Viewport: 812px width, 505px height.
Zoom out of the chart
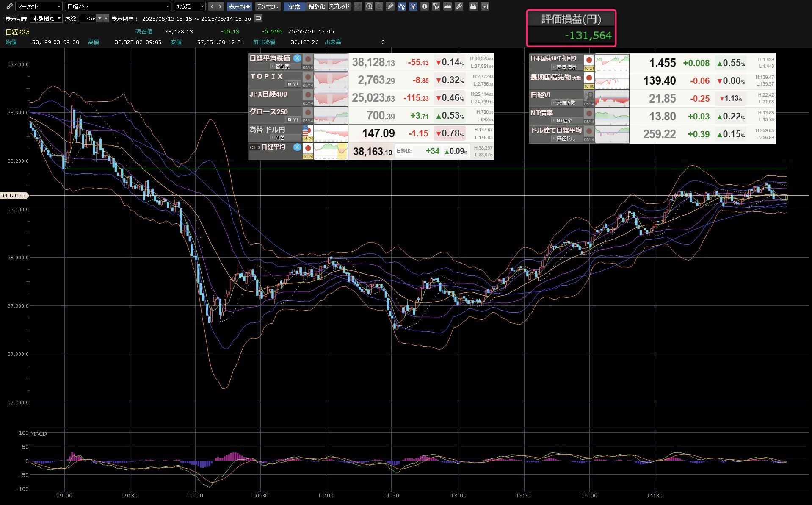click(x=379, y=6)
